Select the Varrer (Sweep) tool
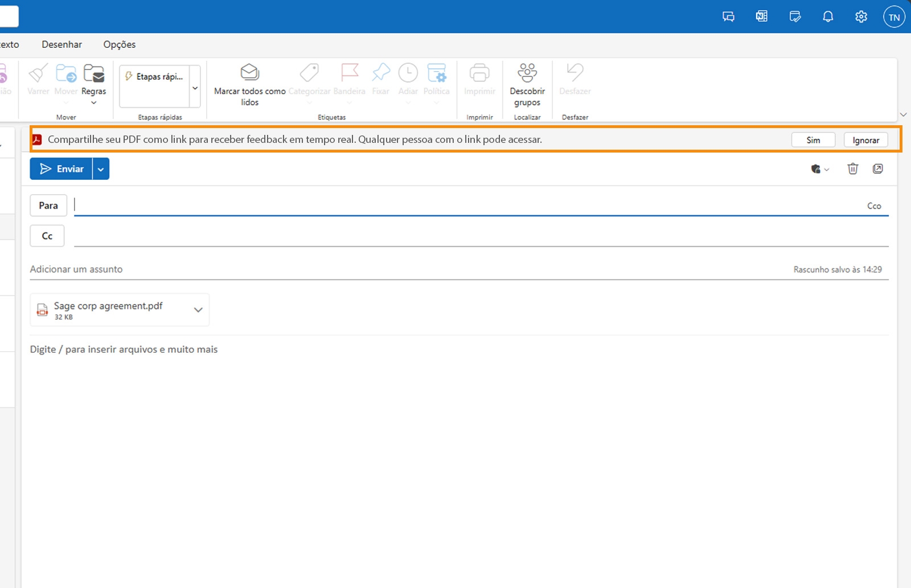 click(38, 80)
